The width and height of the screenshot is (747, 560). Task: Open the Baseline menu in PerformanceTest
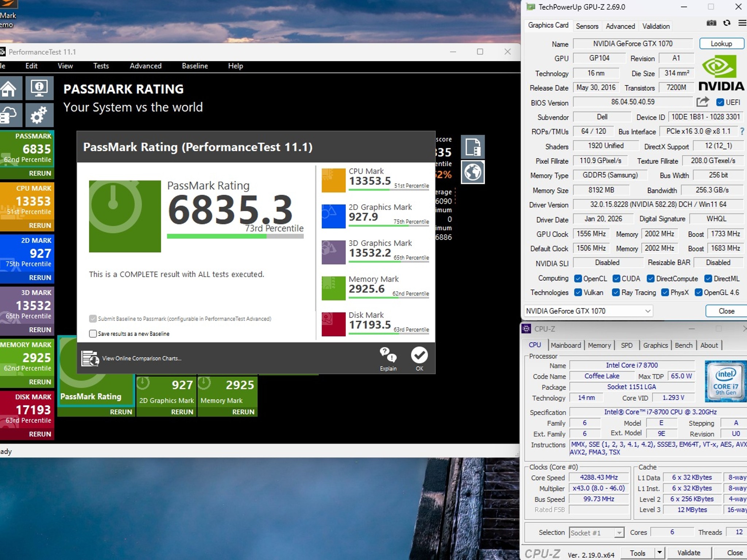point(195,66)
